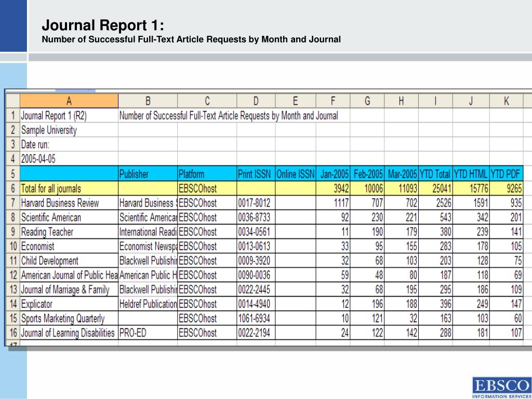
Task: Click cell 'Journal Report 1 (R2)'
Action: 69,116
